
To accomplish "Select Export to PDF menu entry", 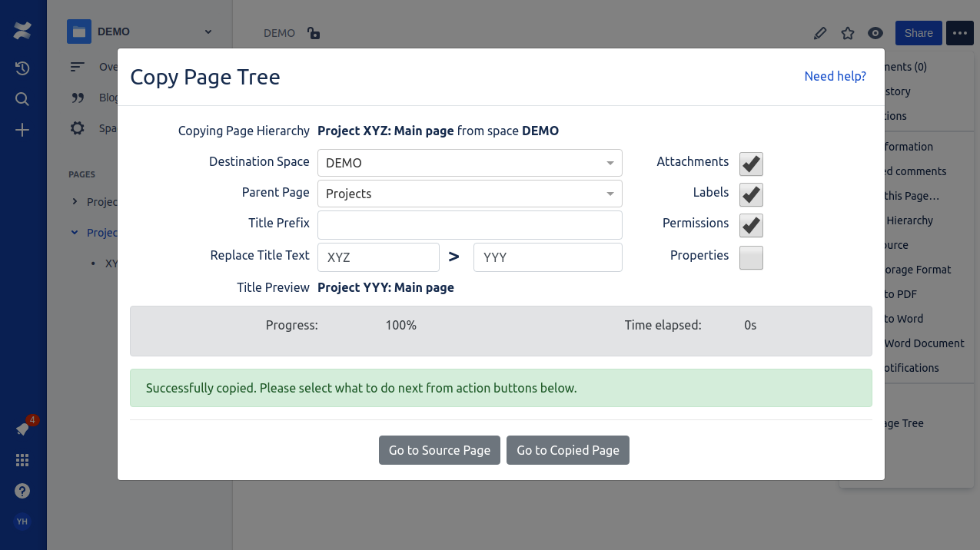I will click(x=900, y=294).
